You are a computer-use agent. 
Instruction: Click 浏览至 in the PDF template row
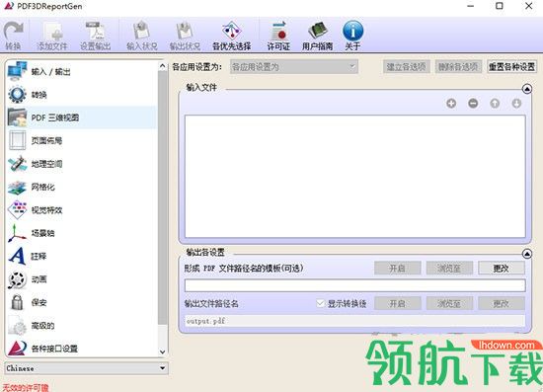point(449,268)
